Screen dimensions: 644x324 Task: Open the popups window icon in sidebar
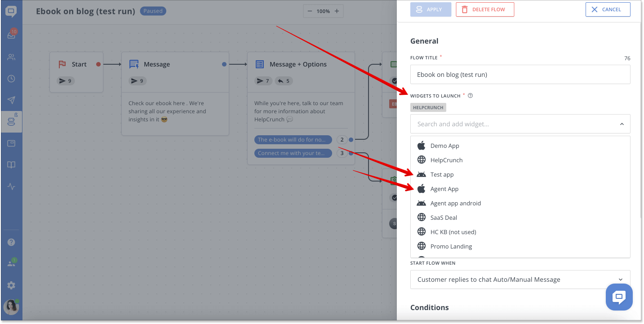tap(11, 143)
